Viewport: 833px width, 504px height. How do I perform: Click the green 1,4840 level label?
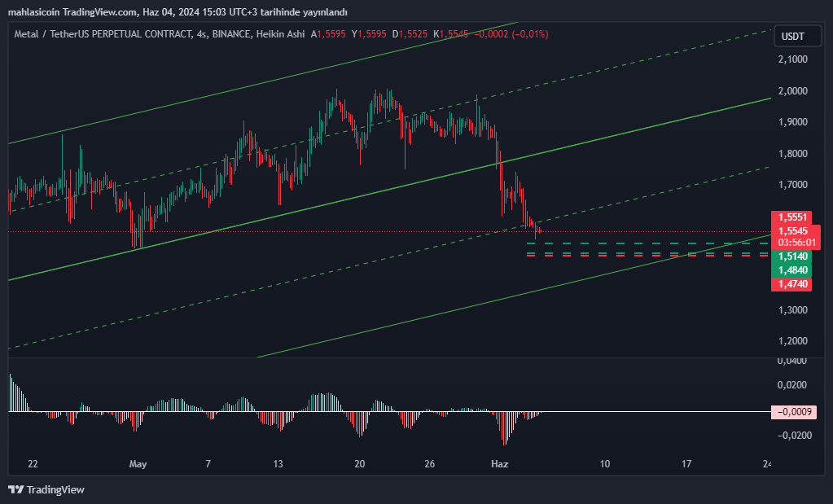click(x=791, y=270)
